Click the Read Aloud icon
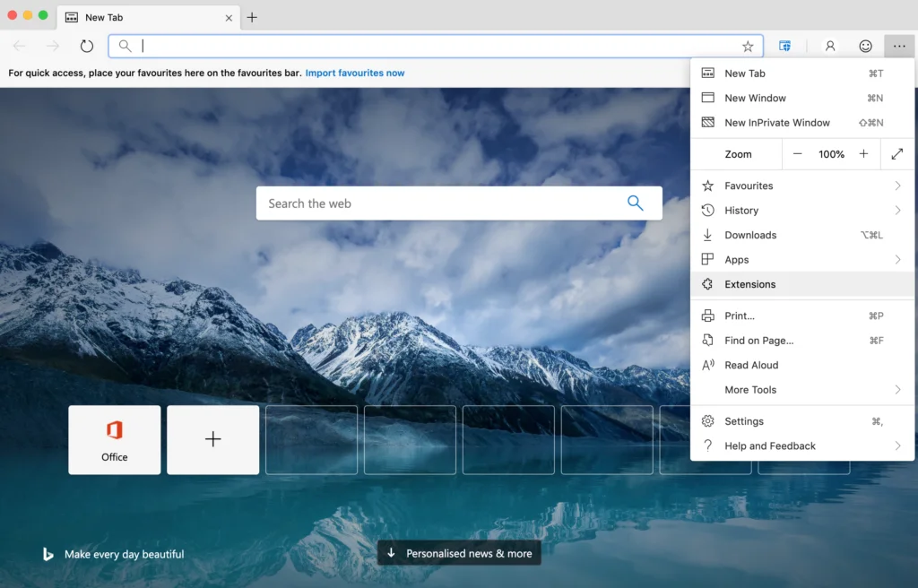 coord(708,365)
